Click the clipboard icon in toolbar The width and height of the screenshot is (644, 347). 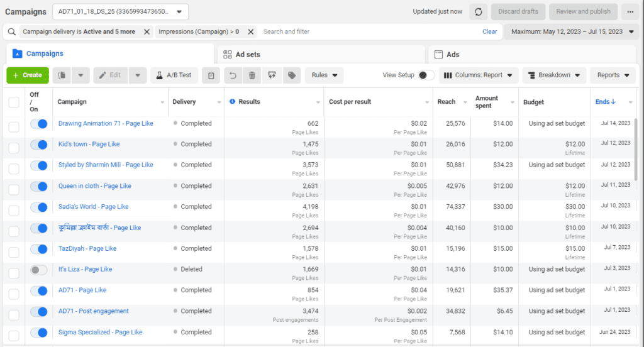click(x=211, y=75)
